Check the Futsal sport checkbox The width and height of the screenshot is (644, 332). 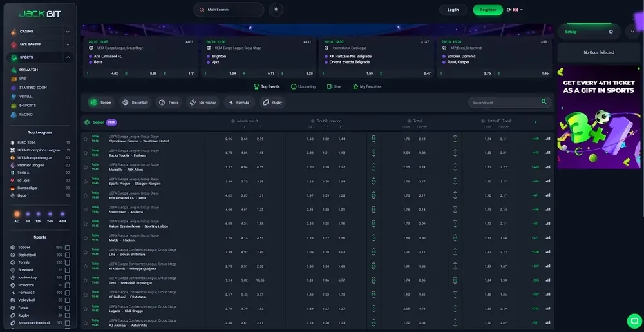pos(68,308)
